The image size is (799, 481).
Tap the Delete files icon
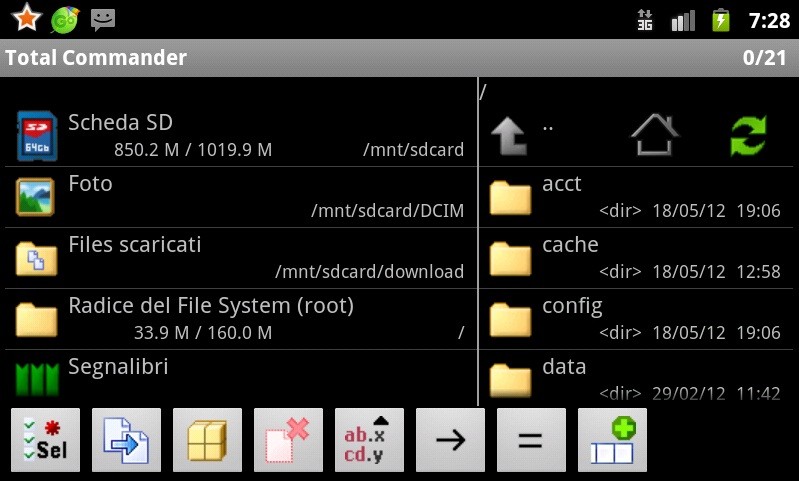288,440
